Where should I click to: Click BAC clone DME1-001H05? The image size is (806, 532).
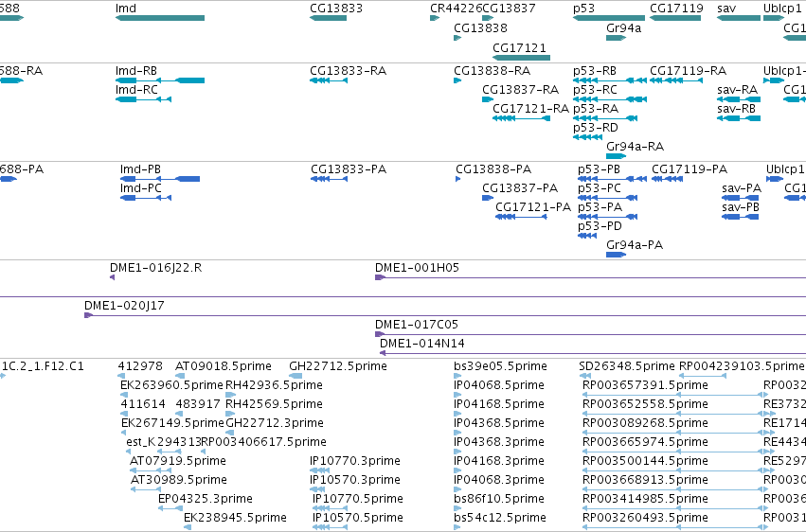[x=591, y=277]
